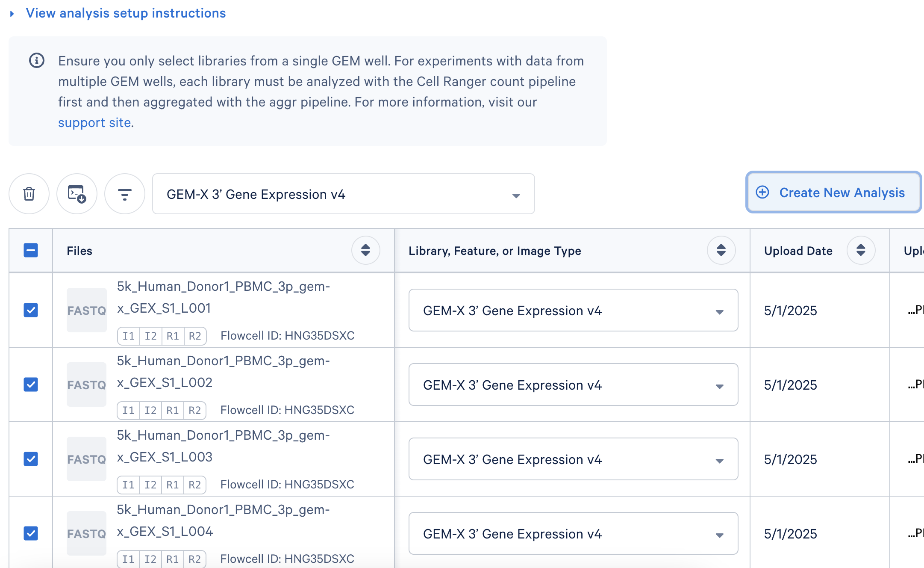Viewport: 924px width, 568px height.
Task: Open the support site link
Action: 94,123
